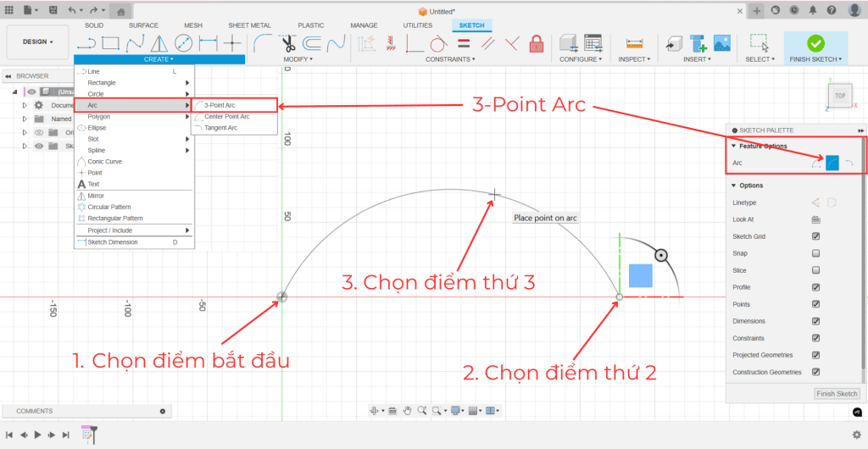Toggle the Slice checkbox
This screenshot has width=868, height=449.
pos(815,270)
